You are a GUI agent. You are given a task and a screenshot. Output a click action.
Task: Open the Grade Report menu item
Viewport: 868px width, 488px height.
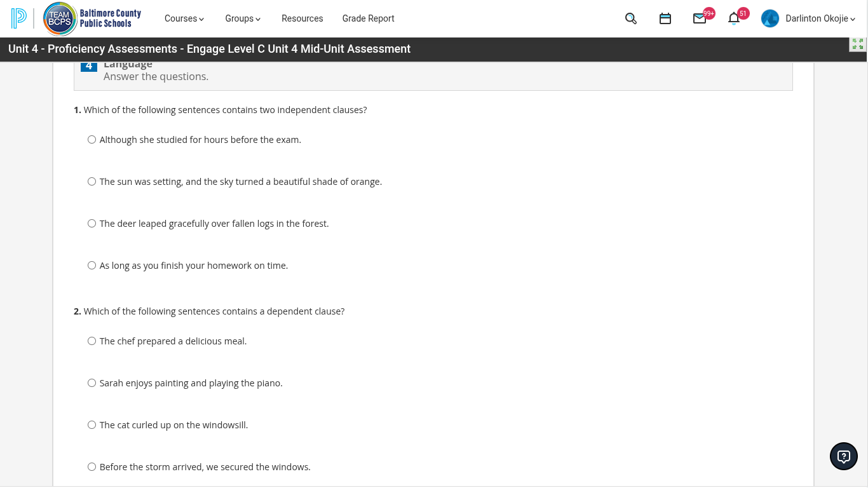369,18
